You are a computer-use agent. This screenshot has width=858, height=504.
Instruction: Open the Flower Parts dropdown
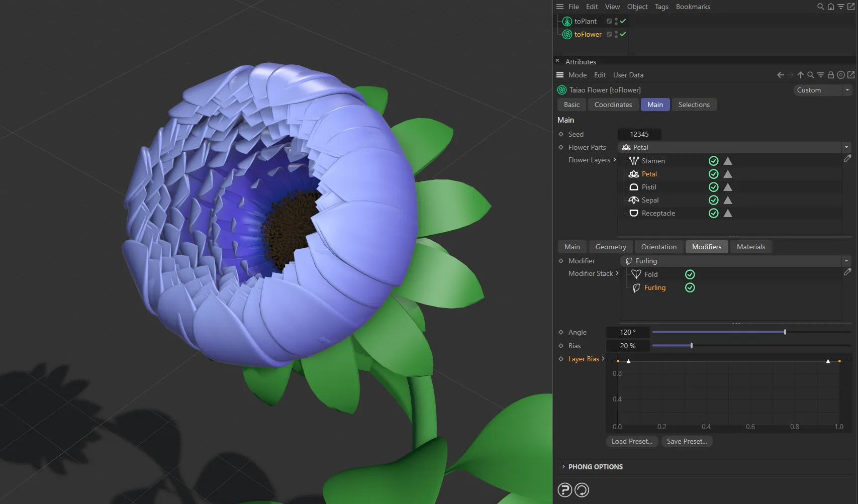tap(846, 147)
